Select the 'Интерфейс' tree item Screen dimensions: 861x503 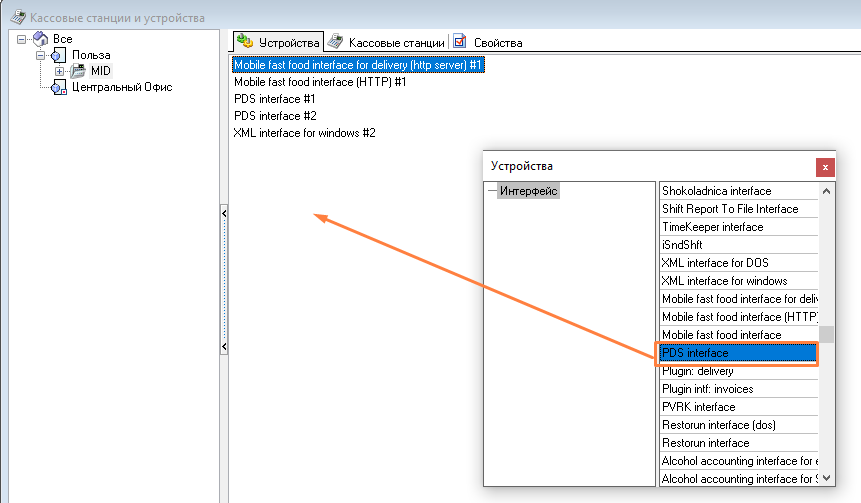[529, 191]
